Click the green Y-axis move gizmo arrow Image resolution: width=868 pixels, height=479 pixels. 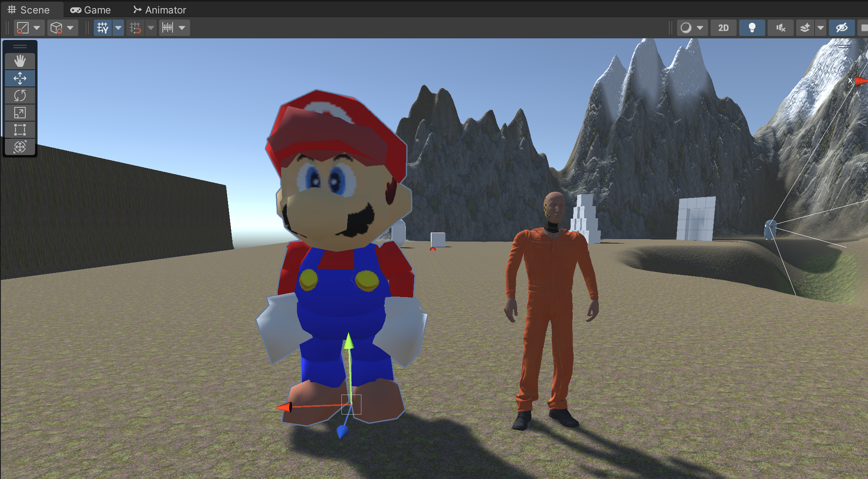pyautogui.click(x=349, y=342)
